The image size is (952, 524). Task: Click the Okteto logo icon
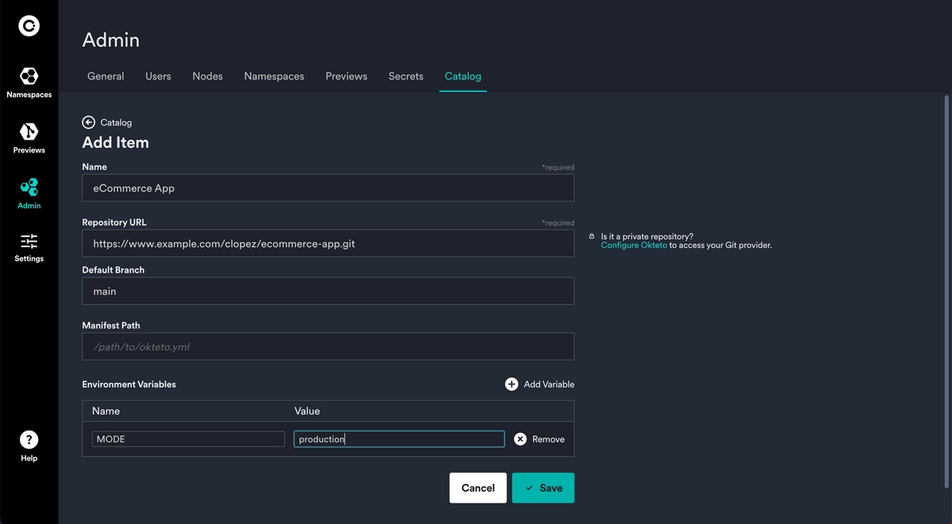(x=29, y=26)
